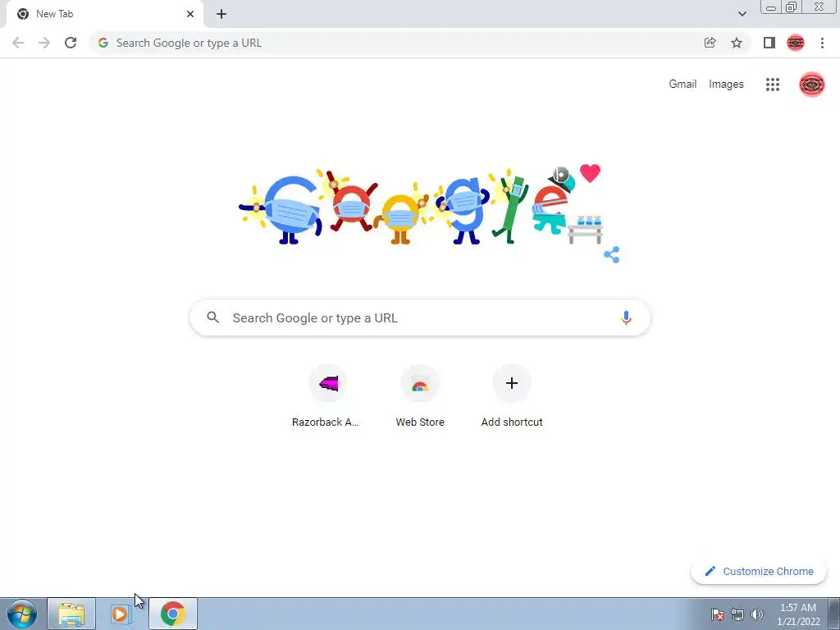Open the Windows Start menu
The image size is (840, 630).
point(22,614)
